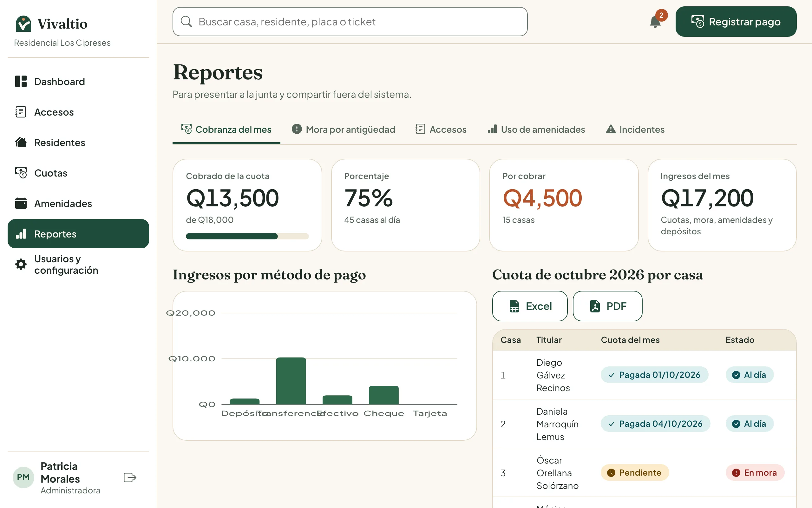Click the logout icon beside Patricia Morales

130,478
